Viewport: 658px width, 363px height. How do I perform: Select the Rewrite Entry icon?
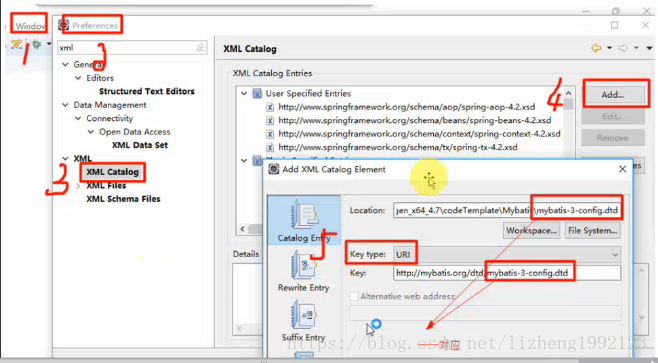tap(304, 271)
